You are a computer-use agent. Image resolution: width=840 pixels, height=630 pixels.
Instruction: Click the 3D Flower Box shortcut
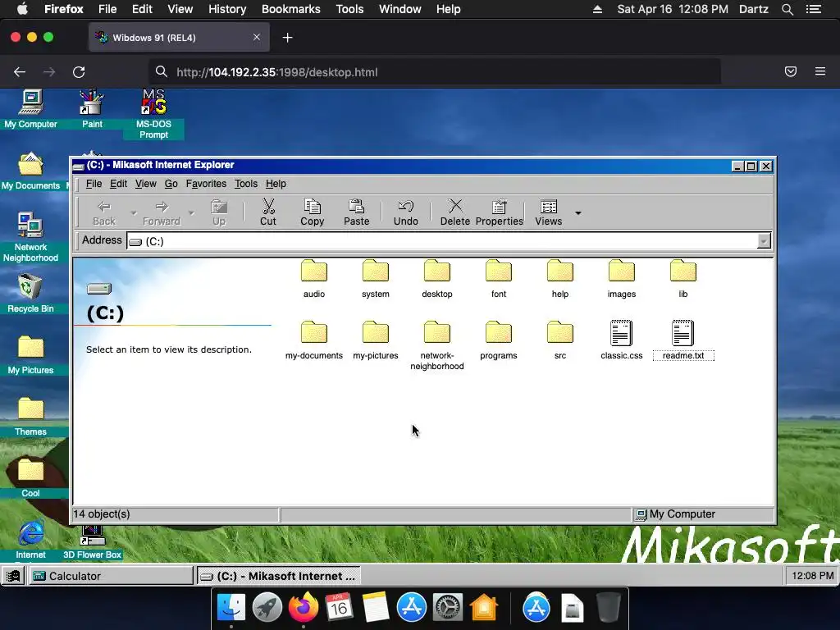point(92,543)
